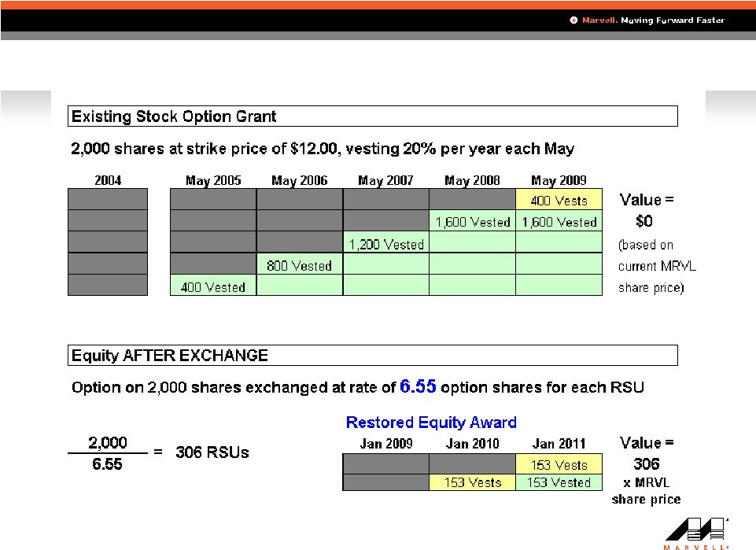Image resolution: width=756 pixels, height=550 pixels.
Task: Click the small Marvell icon in the header
Action: pyautogui.click(x=574, y=20)
